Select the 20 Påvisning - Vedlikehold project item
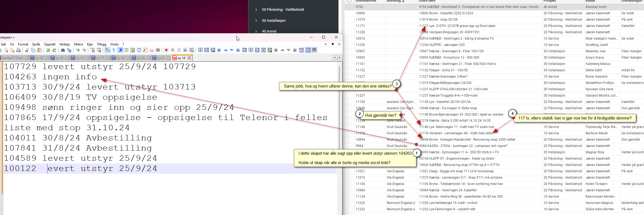 click(283, 10)
